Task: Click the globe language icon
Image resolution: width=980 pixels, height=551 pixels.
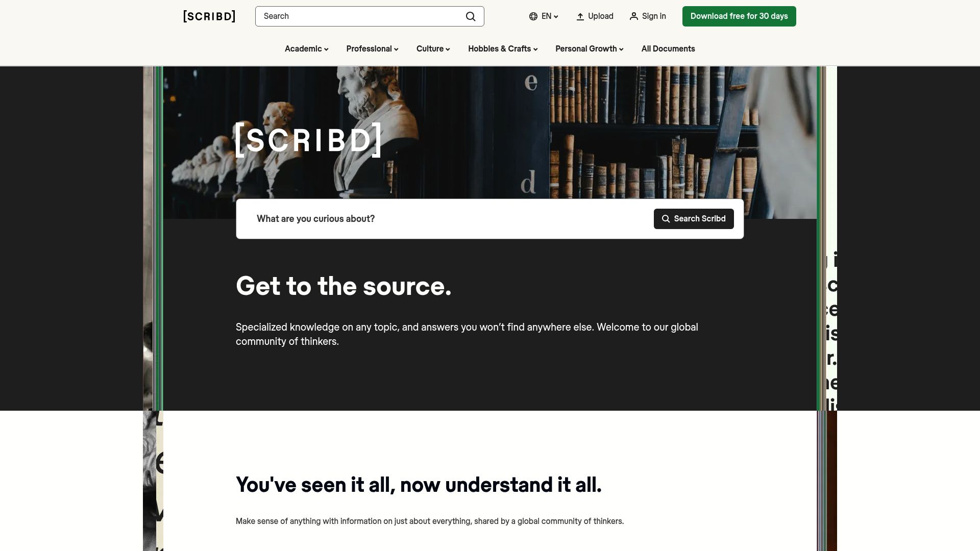Action: tap(533, 16)
